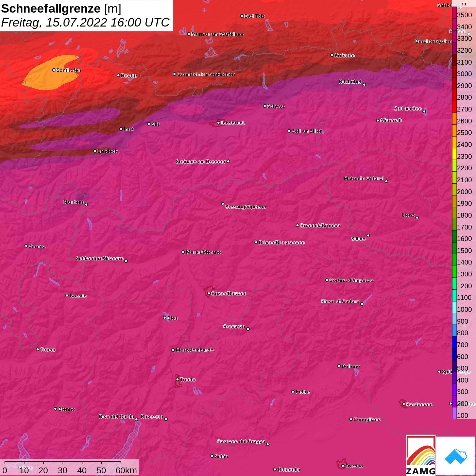Screen dimensions: 476x476
Task: Click the Bienno label
Action: tap(67, 409)
